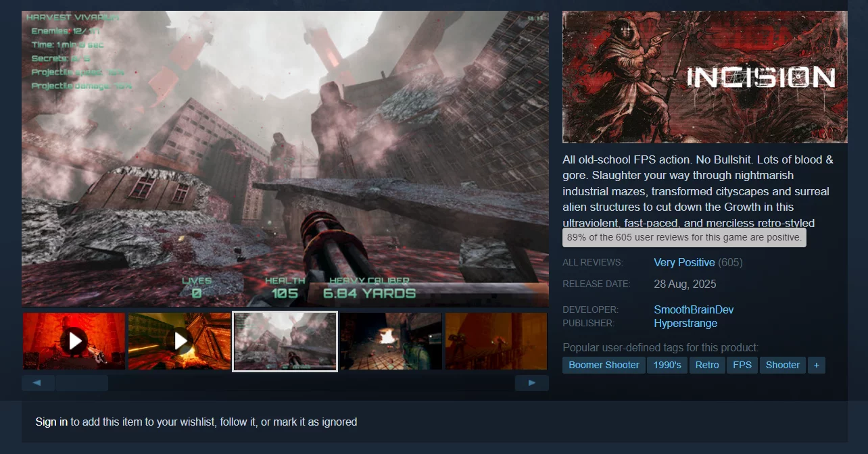Play the second trailer video thumbnail
Screen dimensions: 868x454
click(x=180, y=340)
